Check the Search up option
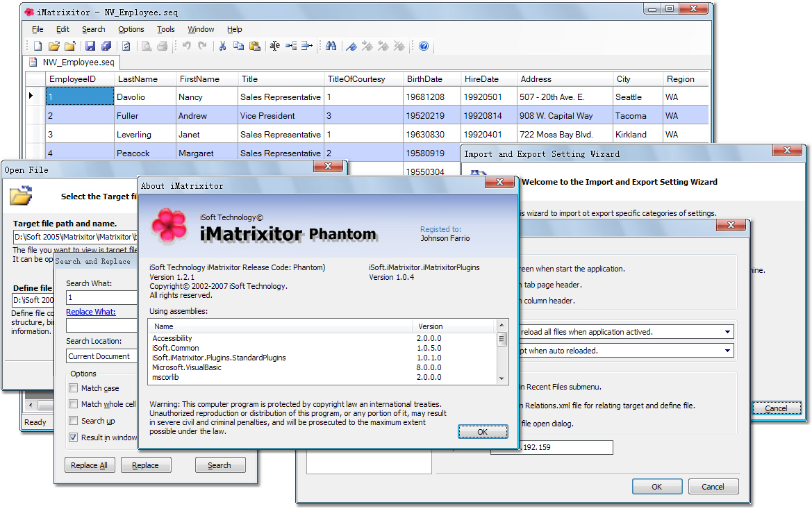 (x=74, y=421)
